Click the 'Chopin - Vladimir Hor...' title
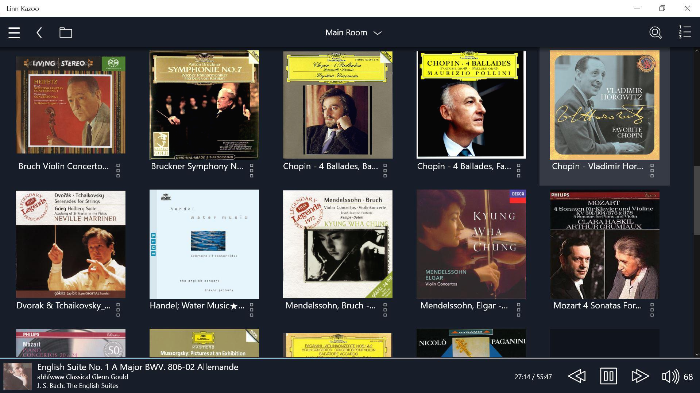Image resolution: width=700 pixels, height=393 pixels. point(597,166)
